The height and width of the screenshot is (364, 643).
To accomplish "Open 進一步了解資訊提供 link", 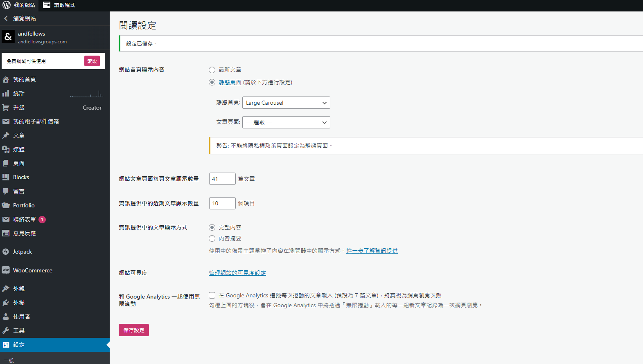I will [372, 251].
